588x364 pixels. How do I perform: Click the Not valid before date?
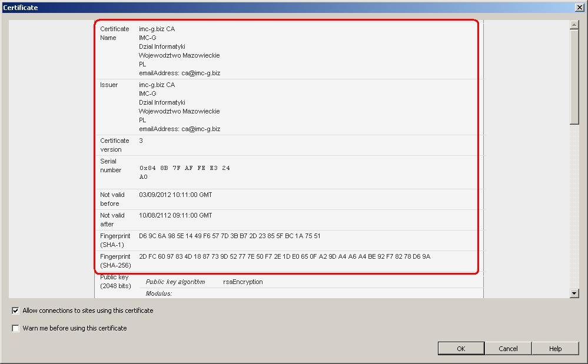pos(175,195)
